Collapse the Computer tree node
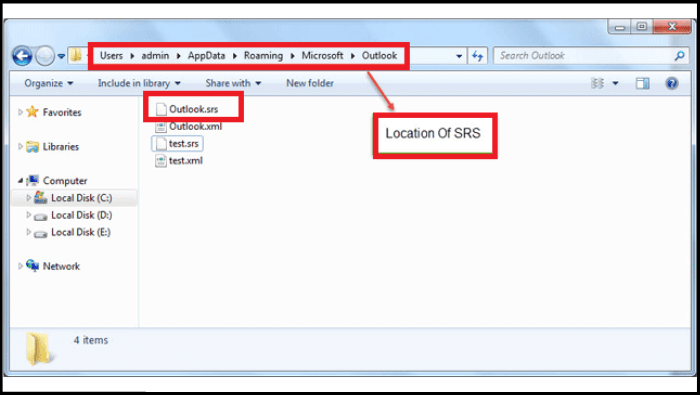700x395 pixels. tap(21, 181)
